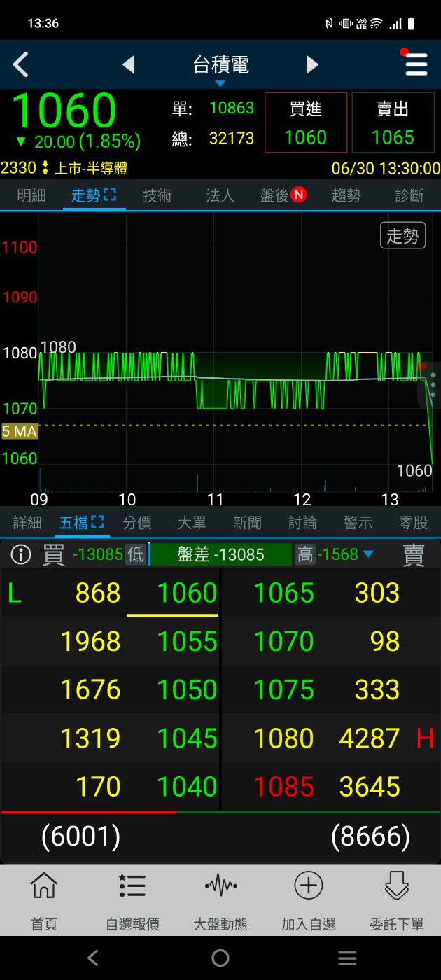Switch to the 法人 tab

[220, 195]
